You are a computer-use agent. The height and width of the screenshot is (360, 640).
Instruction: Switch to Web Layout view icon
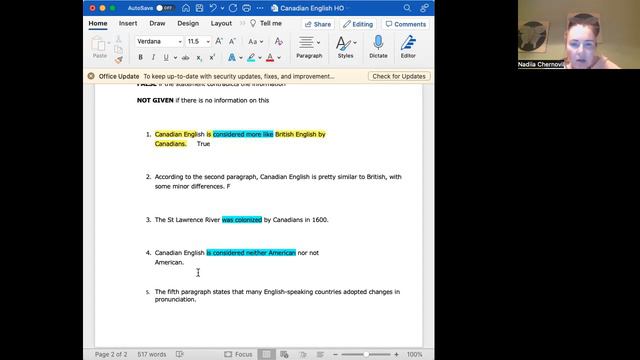[x=284, y=354]
